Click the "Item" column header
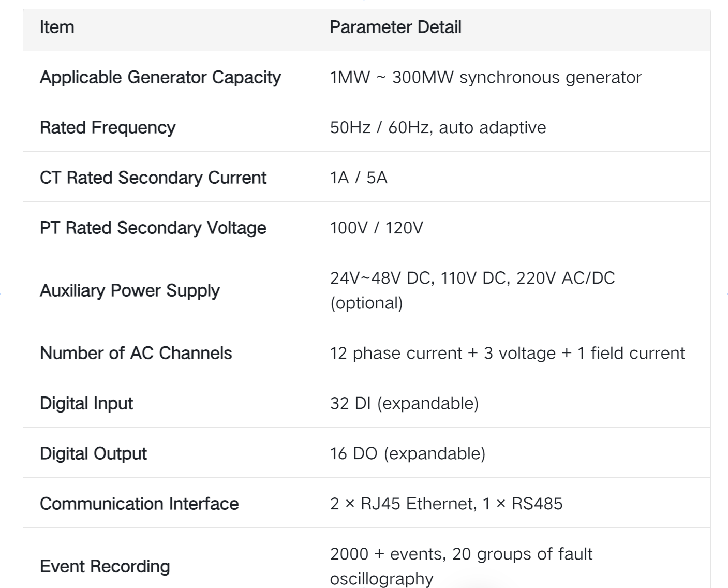This screenshot has width=728, height=588. (x=57, y=27)
